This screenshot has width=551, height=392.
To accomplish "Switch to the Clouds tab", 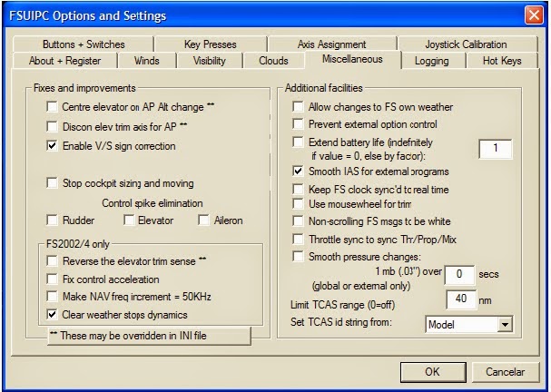I will (x=273, y=61).
